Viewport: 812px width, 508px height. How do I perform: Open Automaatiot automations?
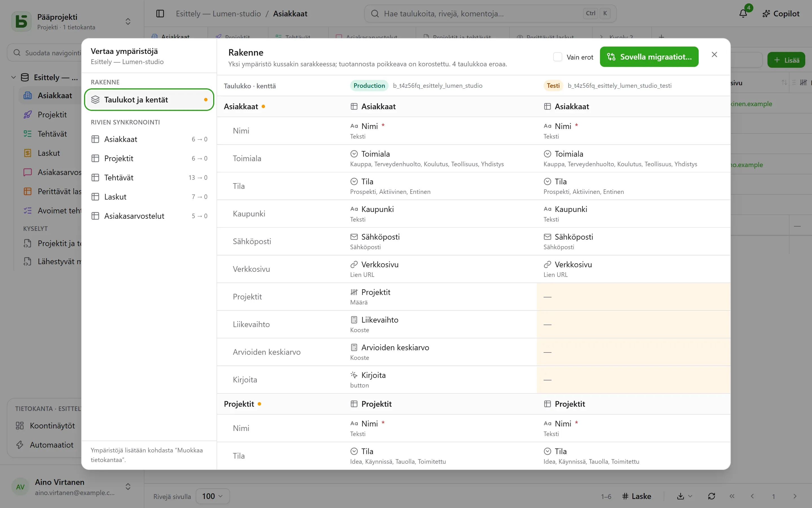tap(45, 445)
